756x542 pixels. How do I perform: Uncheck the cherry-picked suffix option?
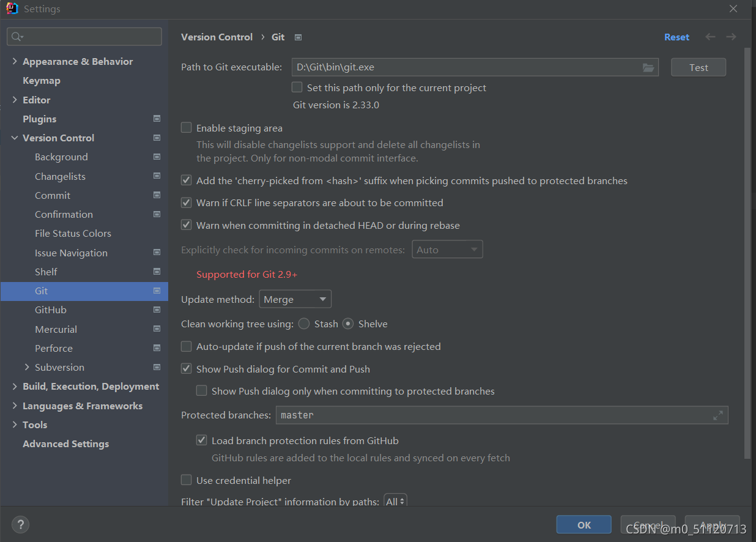coord(187,180)
